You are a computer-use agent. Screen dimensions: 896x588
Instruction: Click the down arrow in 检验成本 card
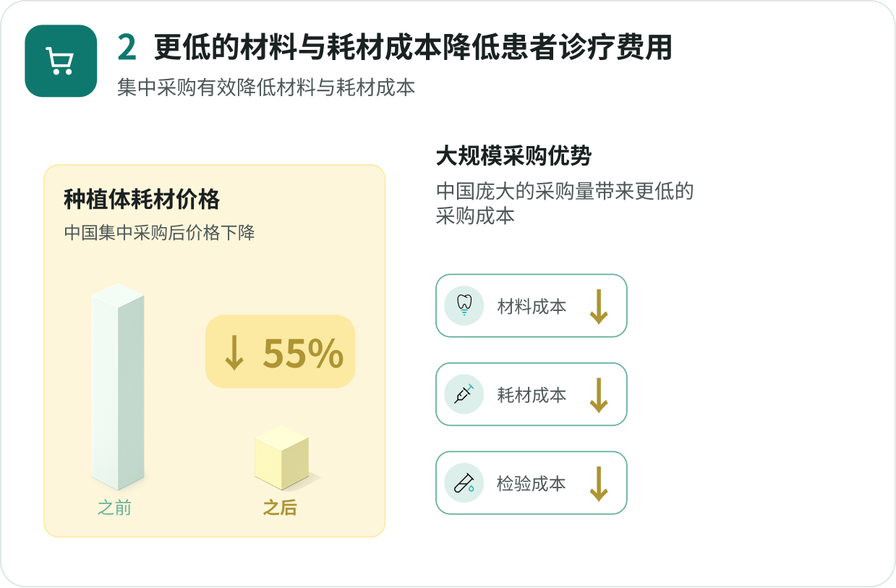coord(598,484)
